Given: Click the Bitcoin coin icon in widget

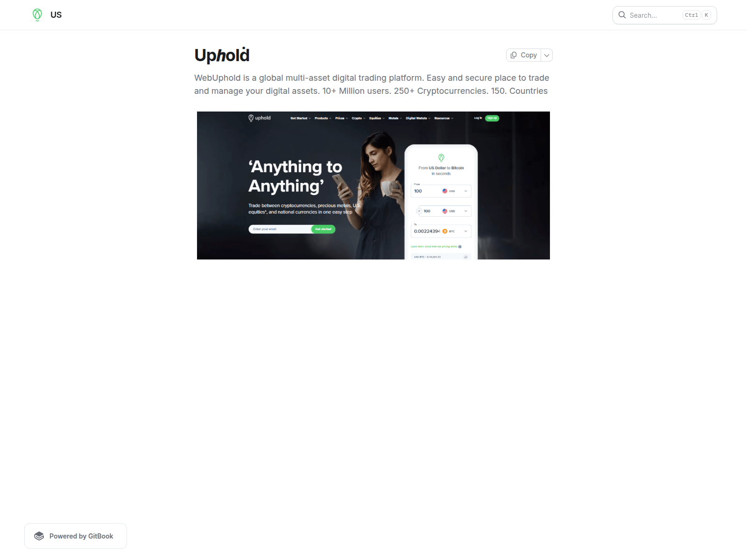Looking at the screenshot, I should pyautogui.click(x=445, y=231).
